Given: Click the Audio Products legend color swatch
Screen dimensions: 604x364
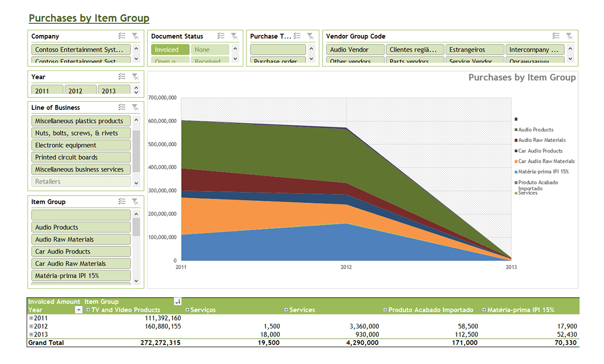Looking at the screenshot, I should pos(516,130).
